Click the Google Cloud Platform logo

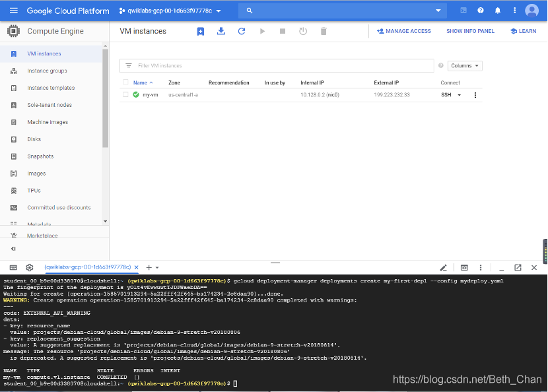pos(68,11)
